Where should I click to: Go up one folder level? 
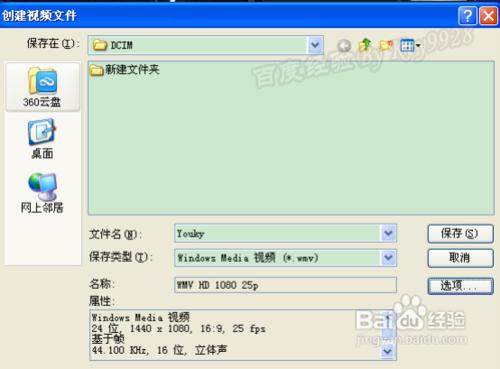[365, 45]
